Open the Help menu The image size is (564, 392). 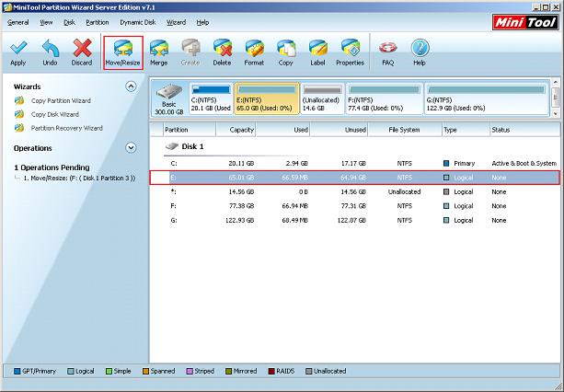click(202, 22)
